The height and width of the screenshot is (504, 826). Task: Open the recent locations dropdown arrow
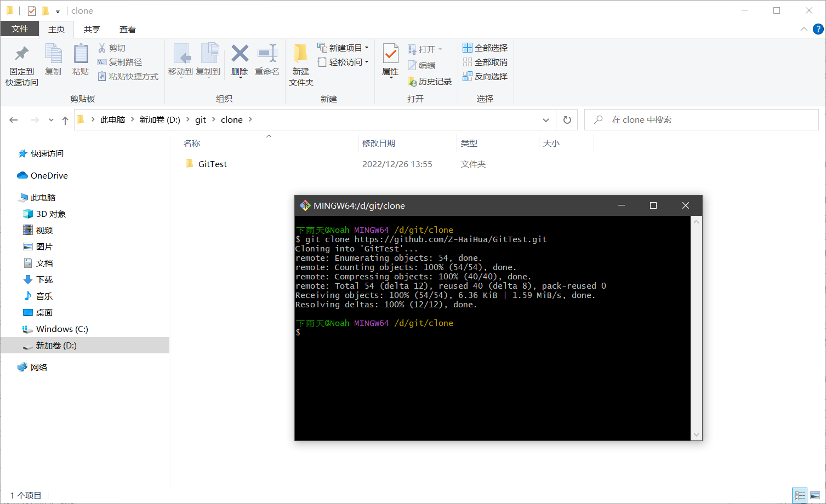[x=51, y=120]
